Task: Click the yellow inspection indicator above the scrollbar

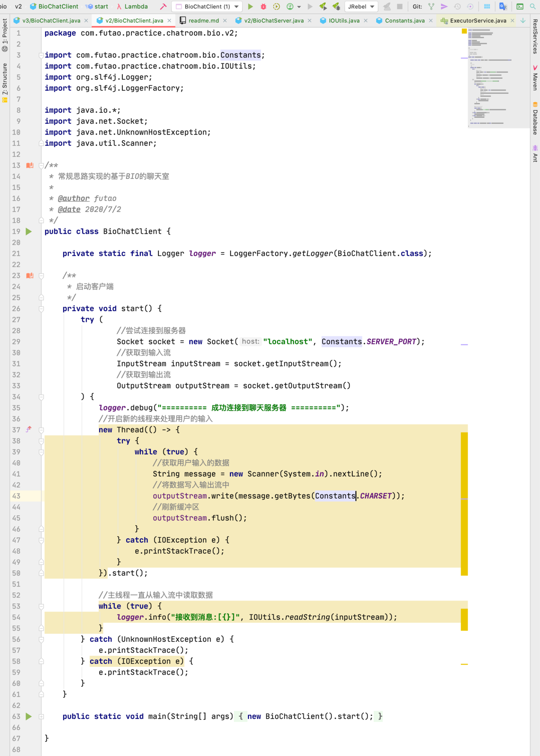Action: pos(464,31)
